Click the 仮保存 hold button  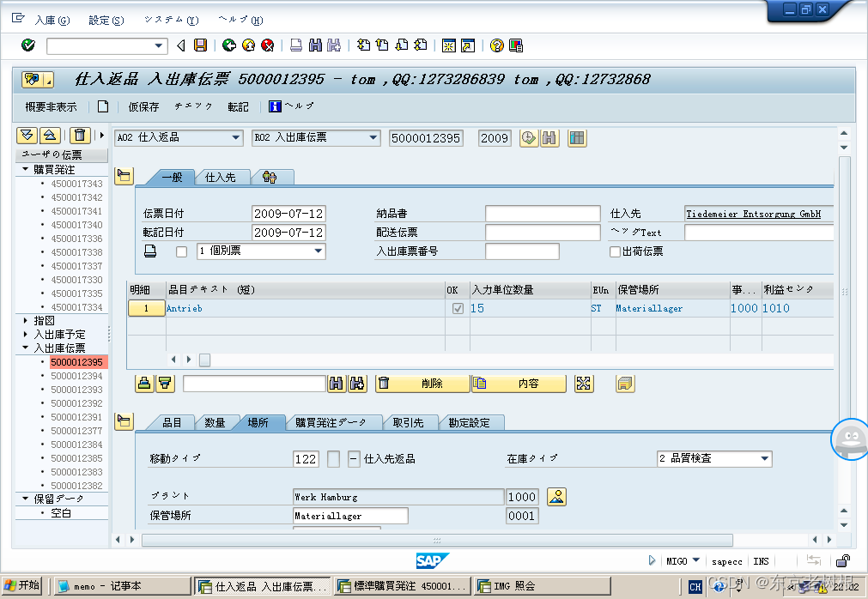tap(143, 106)
